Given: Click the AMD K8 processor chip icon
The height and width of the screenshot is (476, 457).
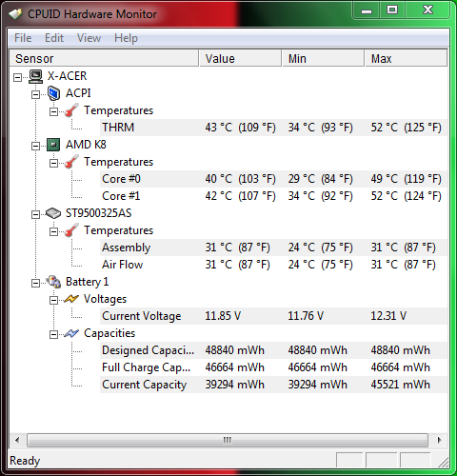Looking at the screenshot, I should tap(53, 145).
